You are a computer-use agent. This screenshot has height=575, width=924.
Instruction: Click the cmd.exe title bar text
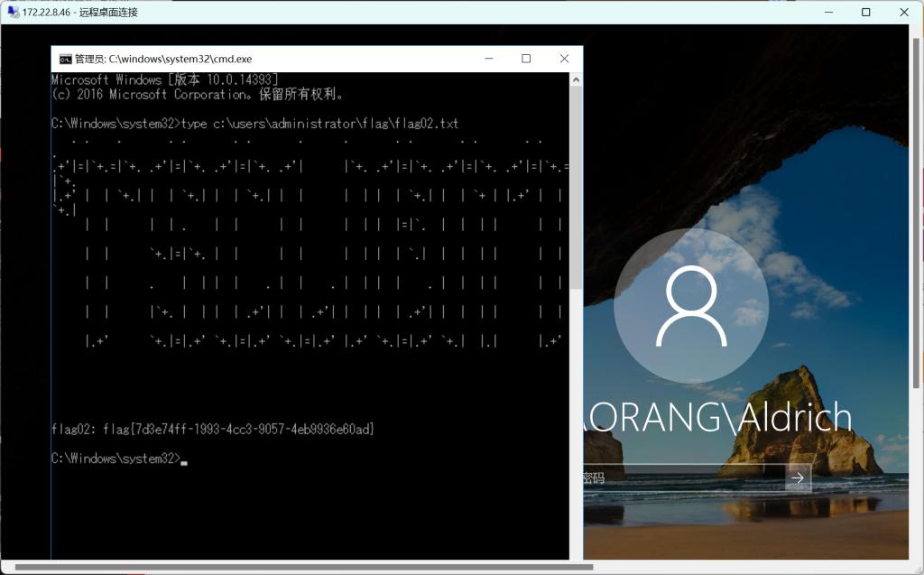tap(162, 59)
